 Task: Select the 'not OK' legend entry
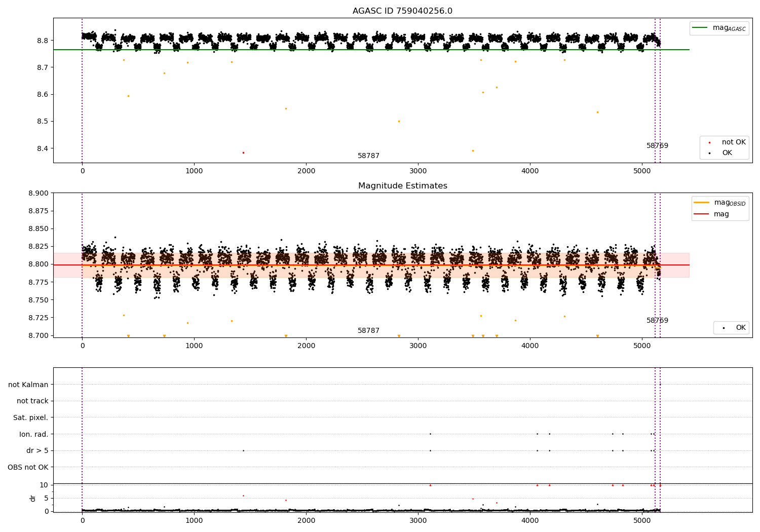coord(728,142)
